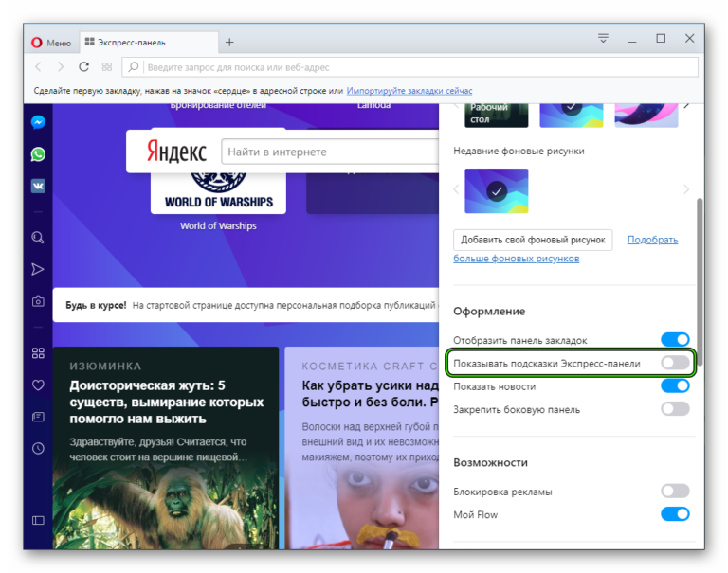Open history clock icon in sidebar
This screenshot has height=573, width=728.
(38, 448)
